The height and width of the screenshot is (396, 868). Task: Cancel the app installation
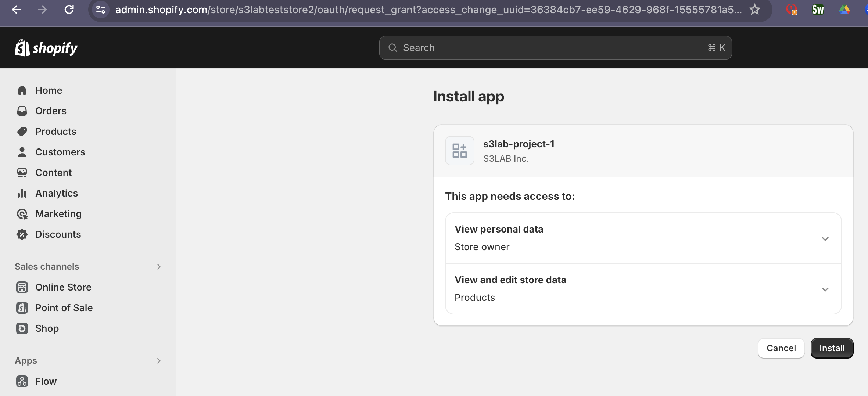[x=781, y=348]
